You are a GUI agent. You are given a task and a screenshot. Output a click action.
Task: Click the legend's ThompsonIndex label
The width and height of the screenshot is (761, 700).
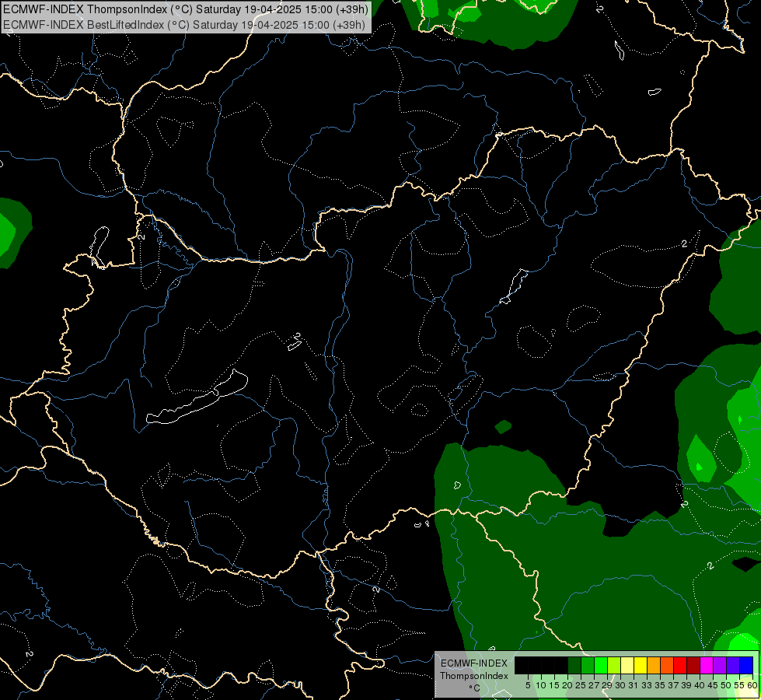point(474,676)
